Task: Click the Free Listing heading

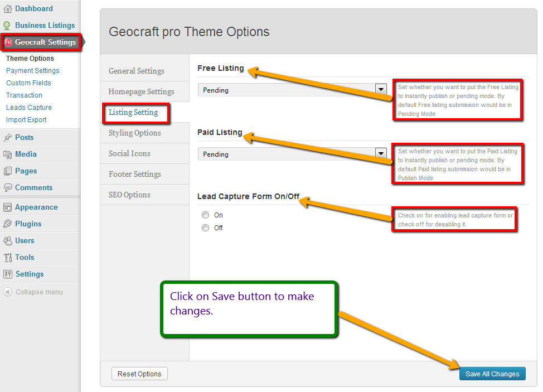Action: click(x=221, y=68)
